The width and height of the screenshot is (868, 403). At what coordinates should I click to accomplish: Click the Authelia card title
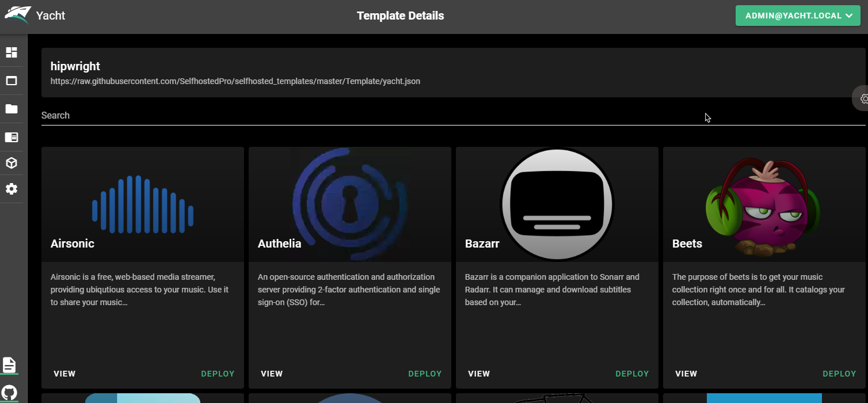pyautogui.click(x=280, y=244)
